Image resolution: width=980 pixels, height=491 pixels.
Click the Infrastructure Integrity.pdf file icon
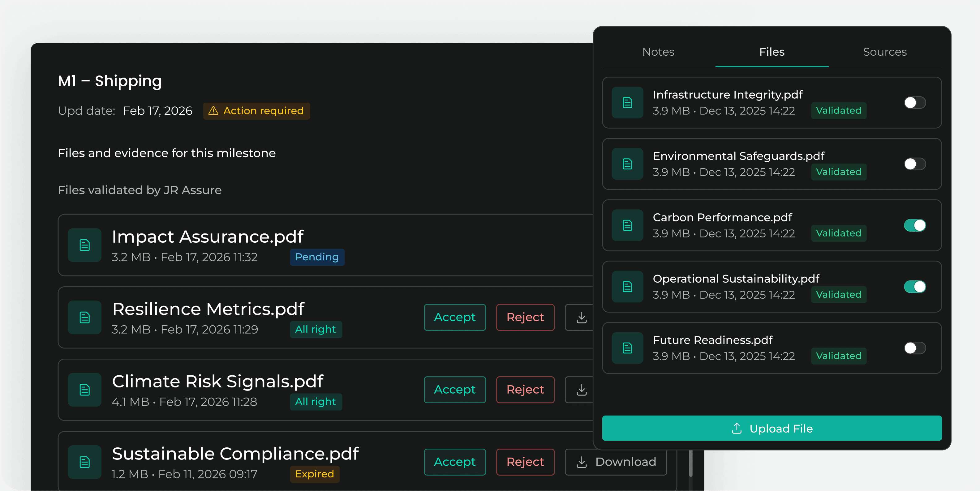pyautogui.click(x=627, y=103)
